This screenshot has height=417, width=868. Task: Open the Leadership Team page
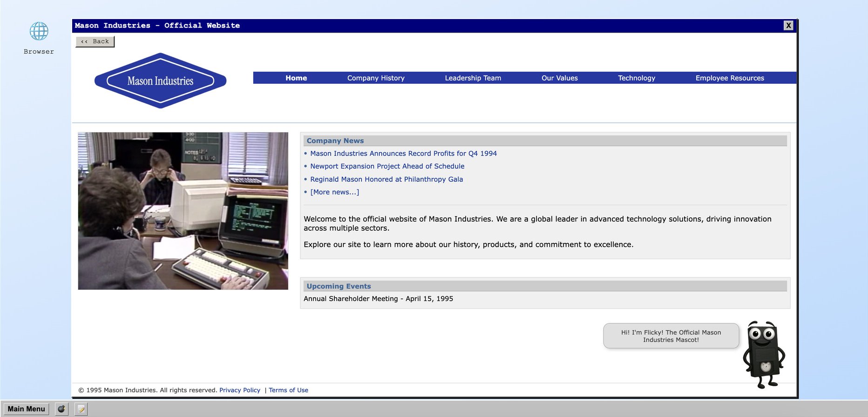[473, 78]
